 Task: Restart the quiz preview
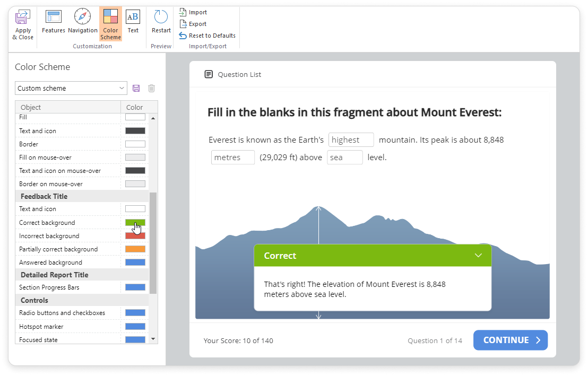pyautogui.click(x=161, y=22)
